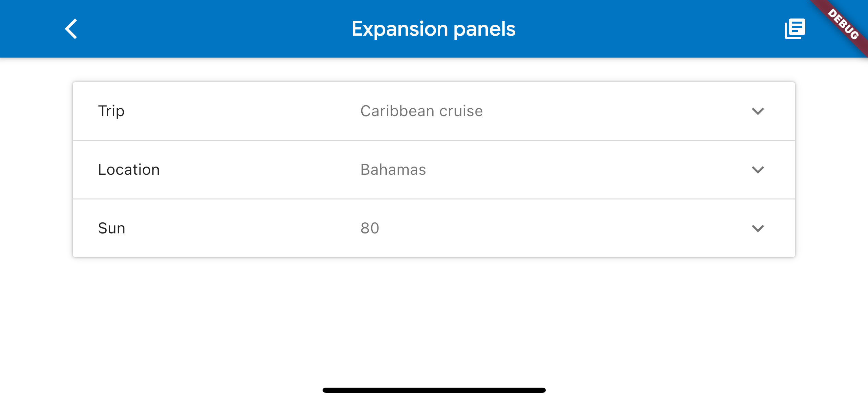This screenshot has width=868, height=401.
Task: Click the back arrow to leave Expansion panels
Action: tap(72, 29)
